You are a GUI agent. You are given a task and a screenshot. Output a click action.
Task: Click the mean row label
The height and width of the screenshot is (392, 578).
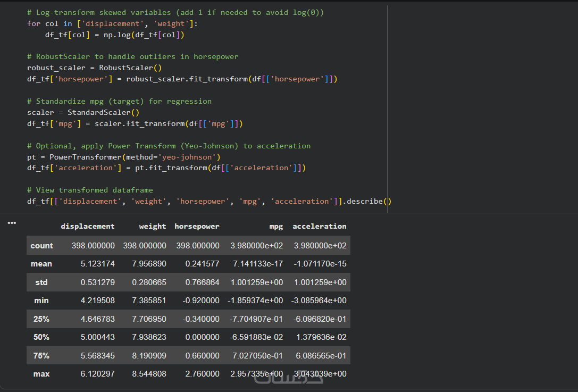(41, 264)
